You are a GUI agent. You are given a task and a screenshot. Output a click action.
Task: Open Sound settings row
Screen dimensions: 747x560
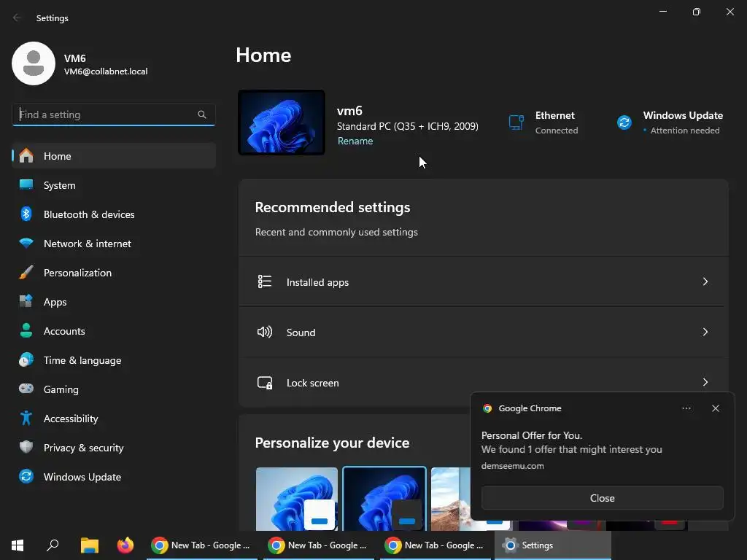(484, 332)
